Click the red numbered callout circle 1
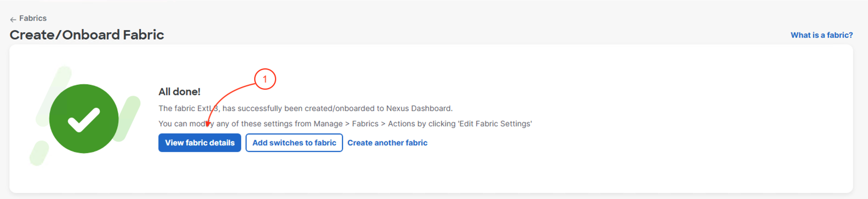The width and height of the screenshot is (868, 199). [265, 79]
